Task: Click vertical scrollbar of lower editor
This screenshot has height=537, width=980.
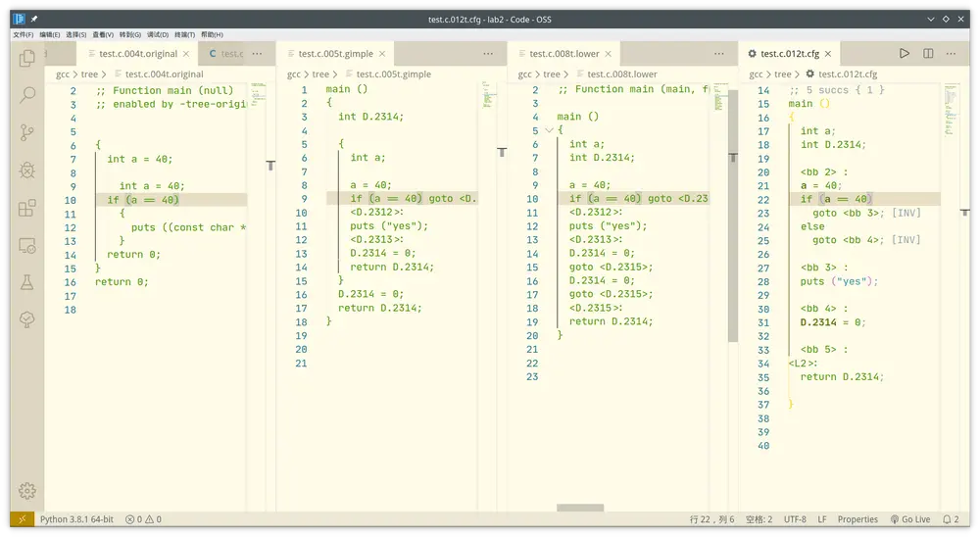Action: click(733, 216)
